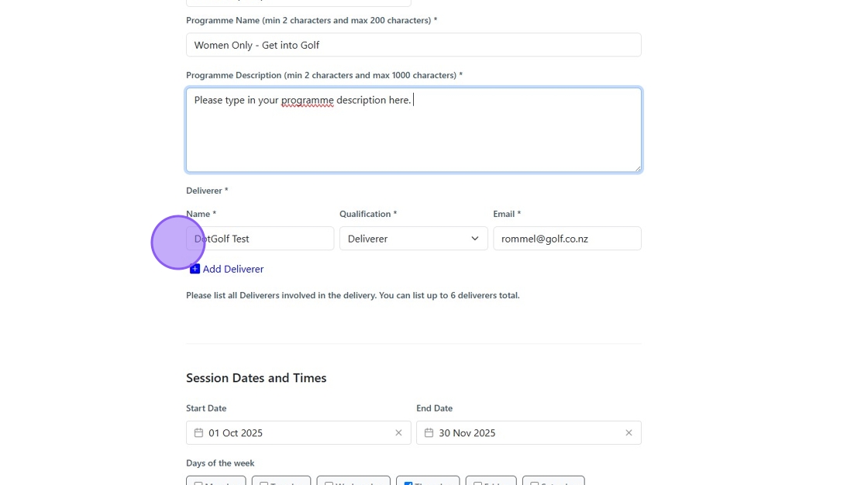Expand the Qualification dropdown

tap(413, 239)
